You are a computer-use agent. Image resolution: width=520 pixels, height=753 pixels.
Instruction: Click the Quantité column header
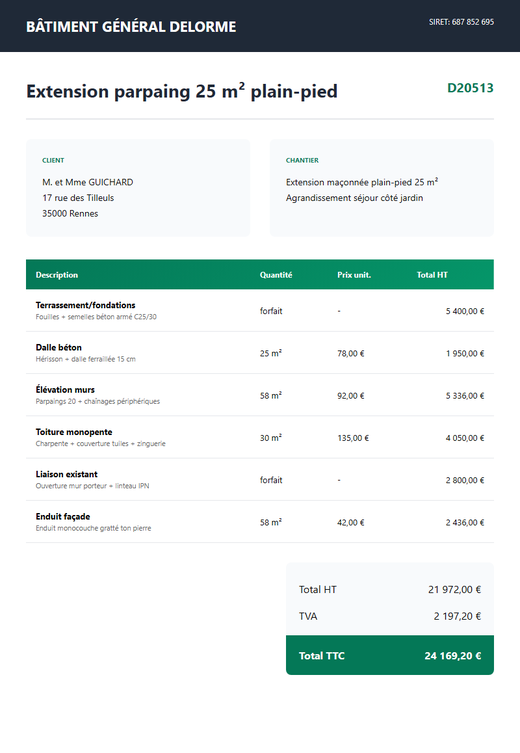(x=276, y=275)
